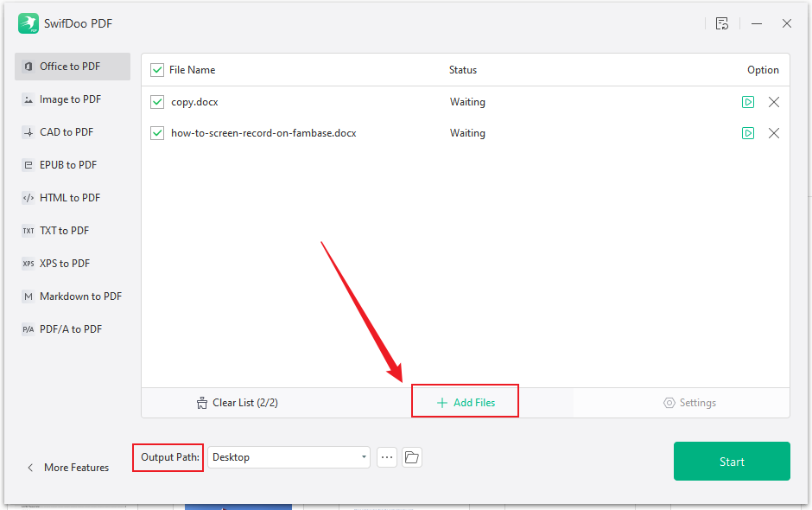Viewport: 812px width, 510px height.
Task: Click Add Files to import documents
Action: (465, 400)
